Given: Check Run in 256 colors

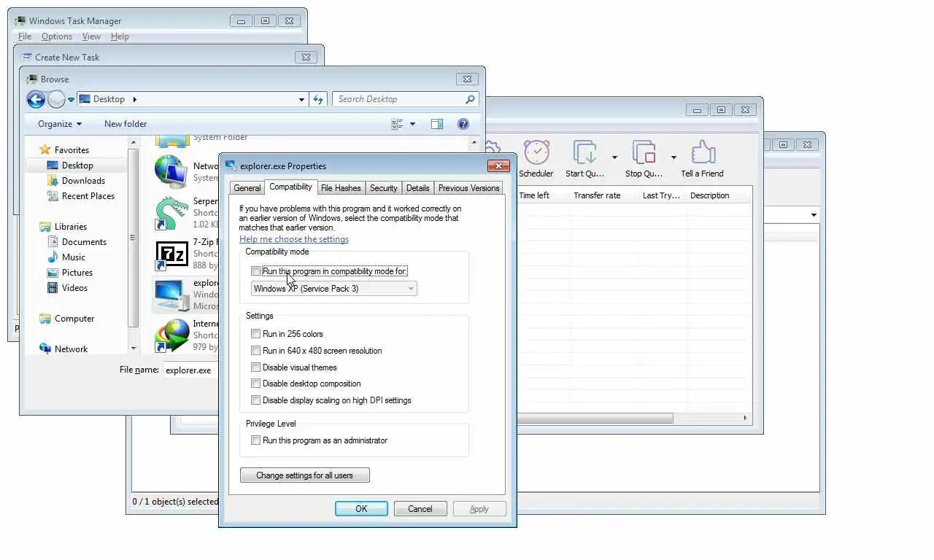Looking at the screenshot, I should coord(255,333).
